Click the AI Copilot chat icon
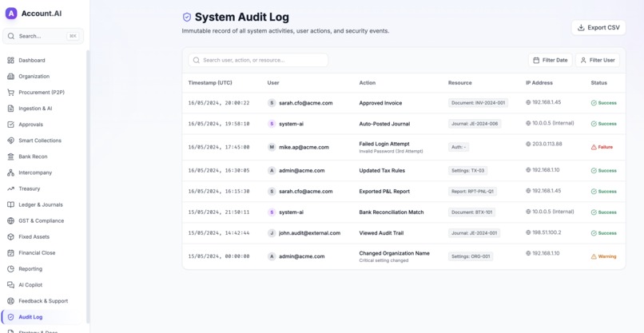644x333 pixels. click(x=10, y=284)
